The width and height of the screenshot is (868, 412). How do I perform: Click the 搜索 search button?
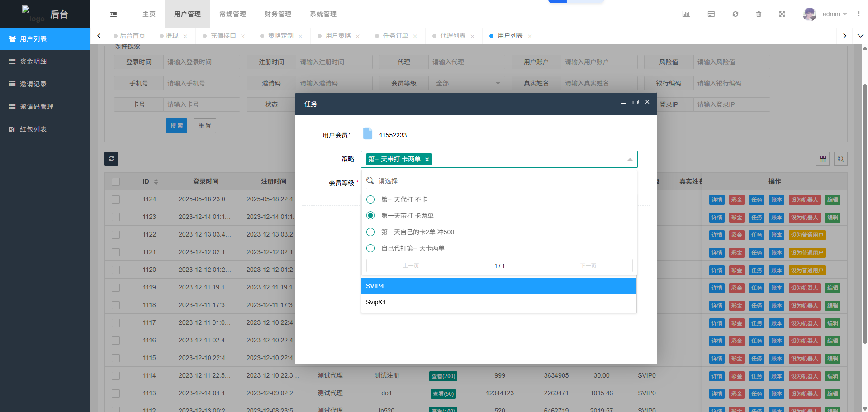point(176,126)
